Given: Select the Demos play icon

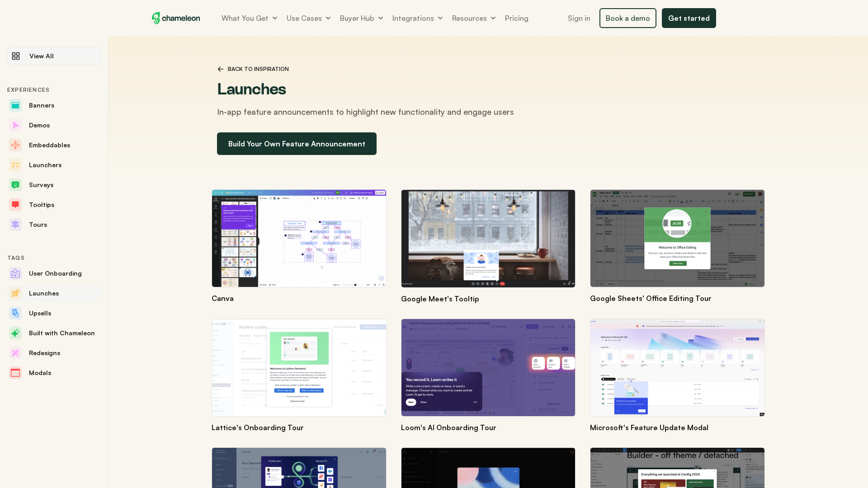Looking at the screenshot, I should pos(15,125).
